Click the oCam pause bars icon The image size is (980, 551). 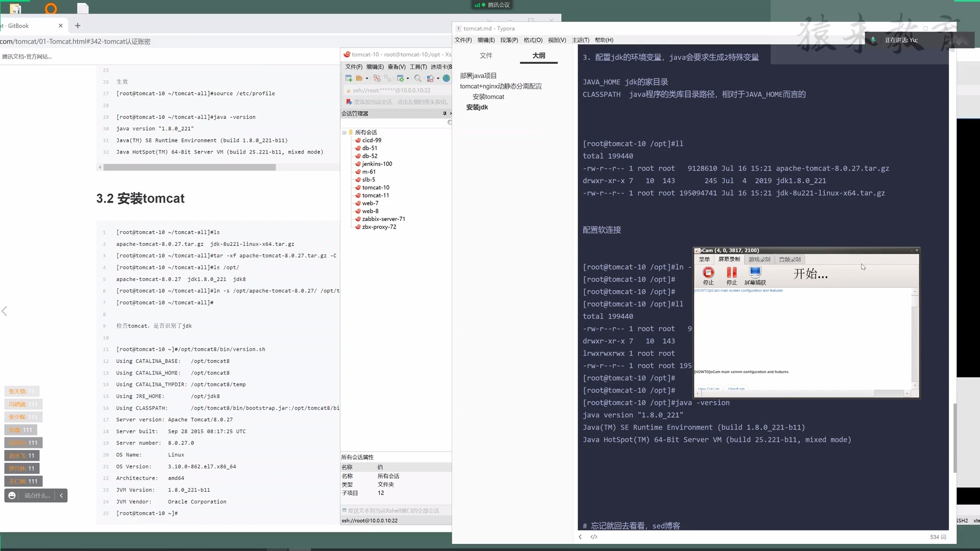click(731, 273)
